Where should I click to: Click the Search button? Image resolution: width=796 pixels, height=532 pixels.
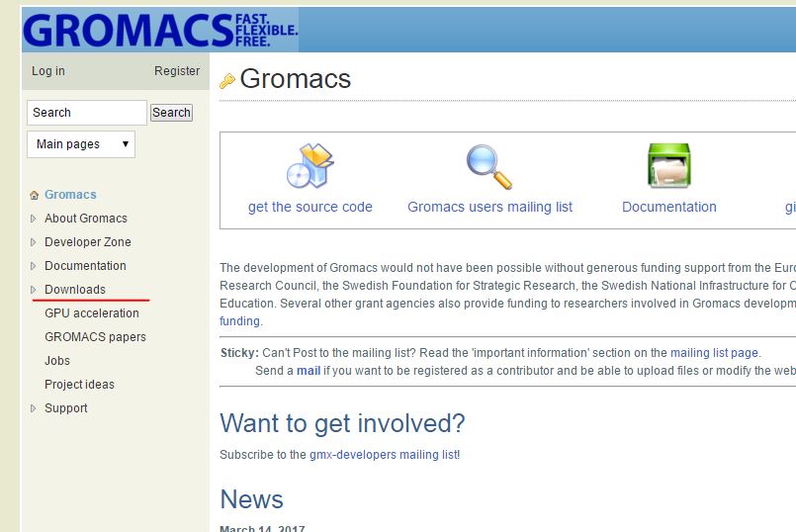pos(172,113)
